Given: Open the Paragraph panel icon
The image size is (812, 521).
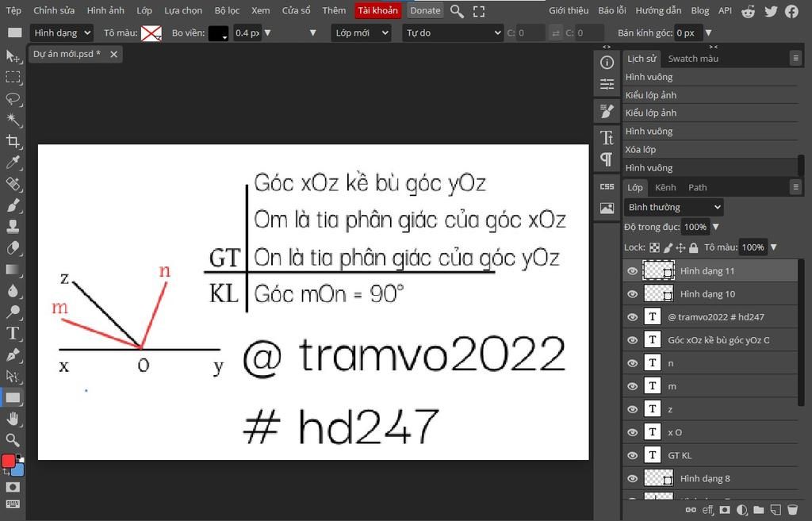Looking at the screenshot, I should coord(607,159).
